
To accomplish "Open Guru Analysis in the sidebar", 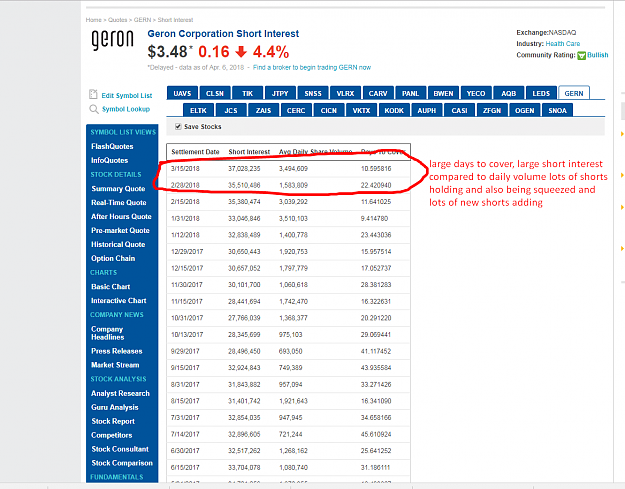I will coord(115,407).
